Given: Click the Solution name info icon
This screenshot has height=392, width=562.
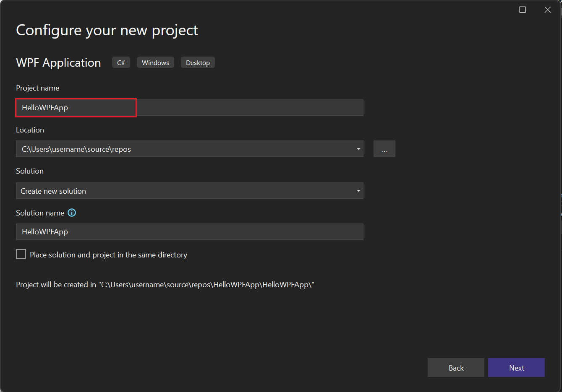Looking at the screenshot, I should point(72,213).
